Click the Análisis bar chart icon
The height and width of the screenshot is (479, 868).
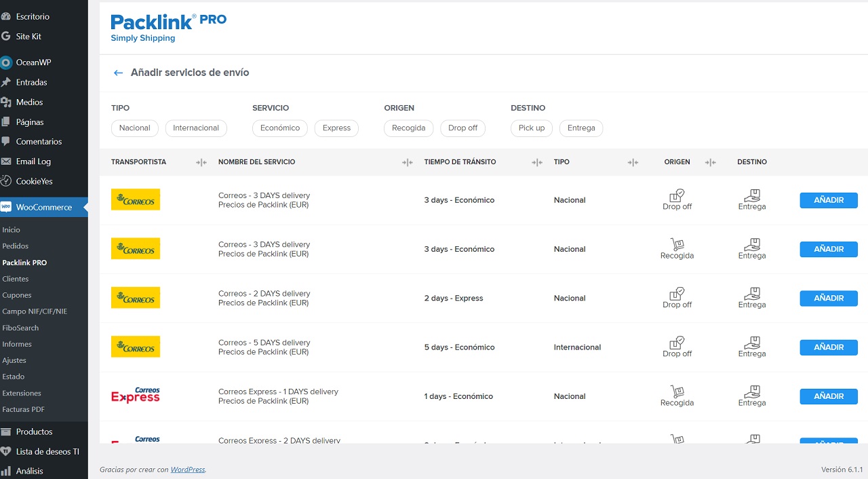coord(6,471)
